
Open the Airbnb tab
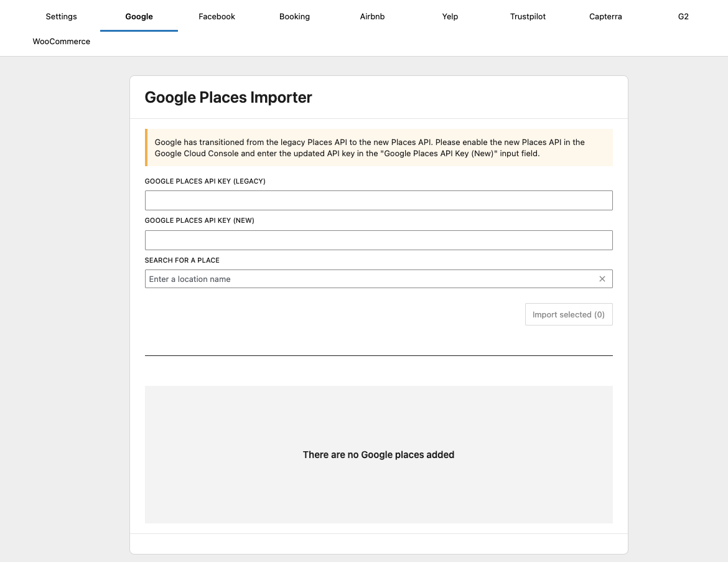[x=372, y=17]
